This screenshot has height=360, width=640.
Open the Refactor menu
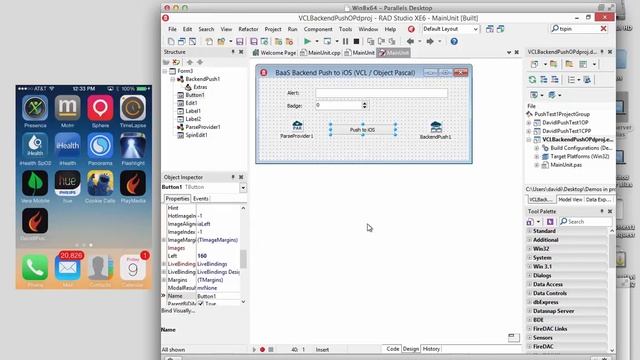pos(248,29)
